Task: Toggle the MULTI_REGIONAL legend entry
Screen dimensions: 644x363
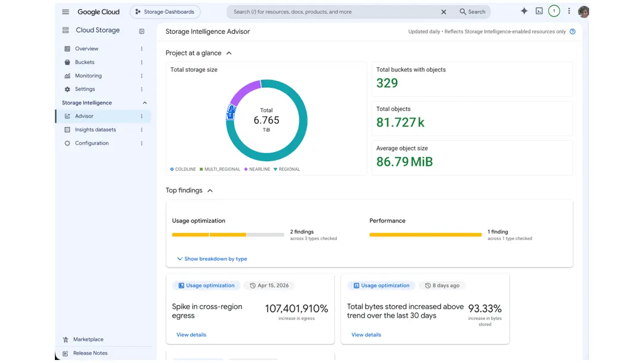Action: 219,170
